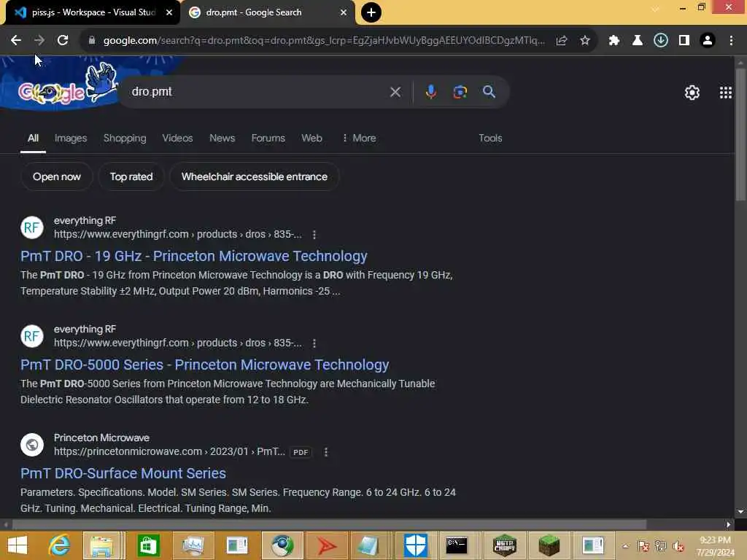Open the browser extensions puzzle icon
This screenshot has height=560, width=747.
[614, 41]
